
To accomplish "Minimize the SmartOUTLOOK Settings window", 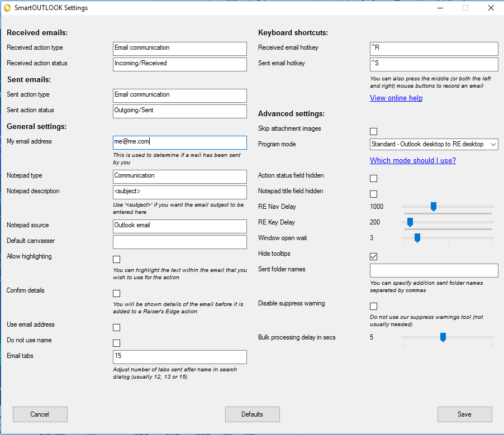I will [440, 8].
